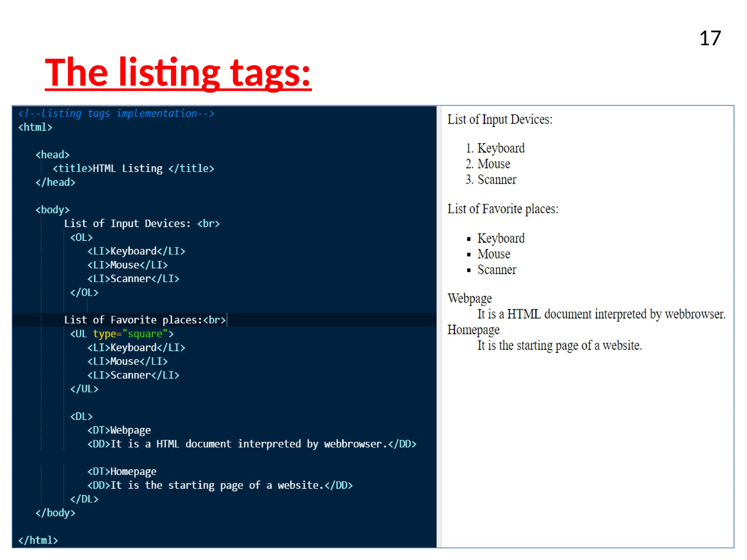Click the closing </DL> tag line
The image size is (747, 560).
tap(84, 499)
